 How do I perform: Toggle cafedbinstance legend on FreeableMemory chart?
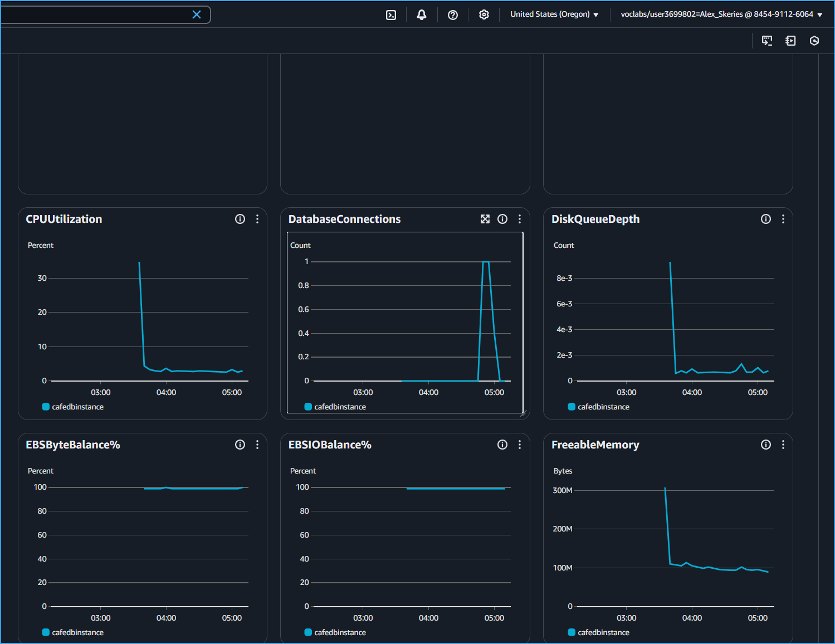[598, 632]
